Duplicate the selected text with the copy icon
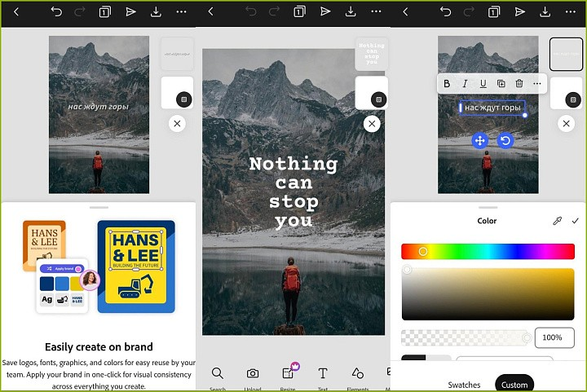This screenshot has height=392, width=587. click(x=501, y=83)
